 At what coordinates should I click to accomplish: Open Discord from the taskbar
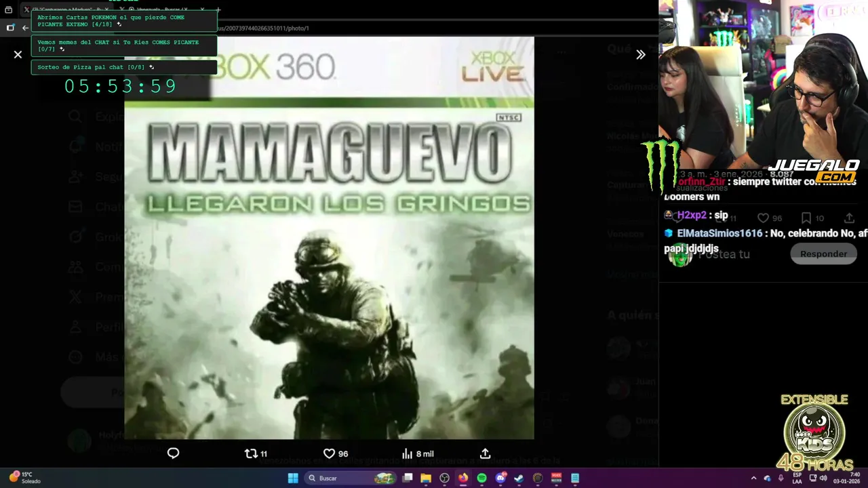point(500,478)
